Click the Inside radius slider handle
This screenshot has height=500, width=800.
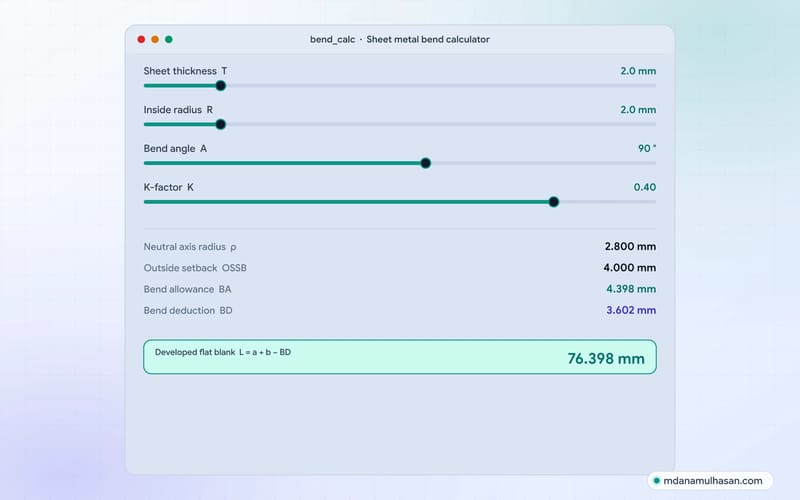tap(220, 124)
